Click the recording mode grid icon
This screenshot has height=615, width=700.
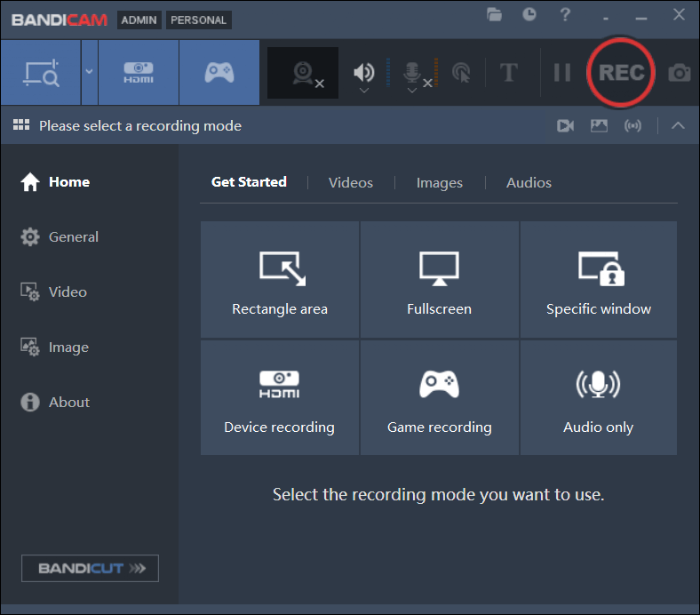pos(21,125)
